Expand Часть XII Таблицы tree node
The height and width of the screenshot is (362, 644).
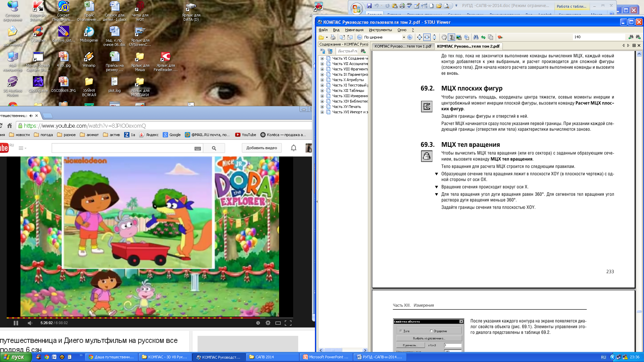(x=322, y=90)
